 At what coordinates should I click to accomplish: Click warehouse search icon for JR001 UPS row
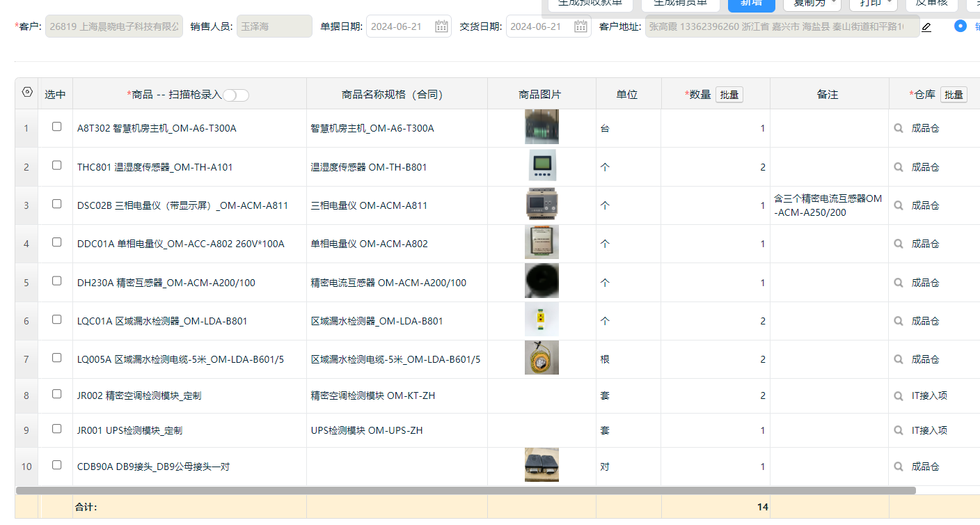pyautogui.click(x=899, y=430)
